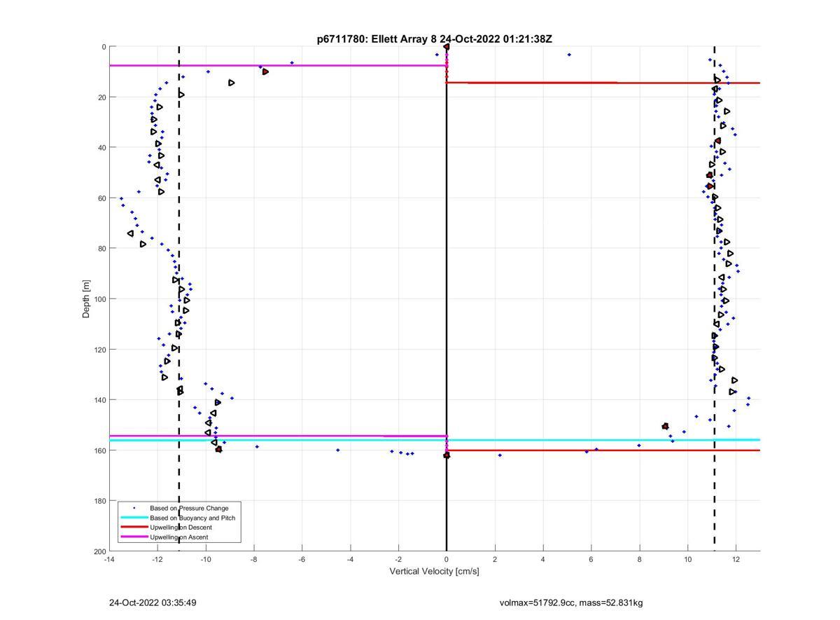Screen dimensions: 840x620
Task: Click the '200' depth tick label
Action: [99, 551]
